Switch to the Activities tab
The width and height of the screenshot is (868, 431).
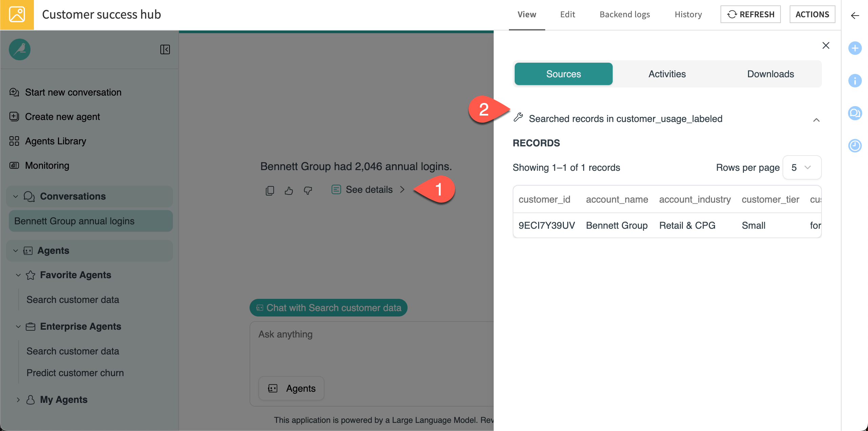click(667, 74)
